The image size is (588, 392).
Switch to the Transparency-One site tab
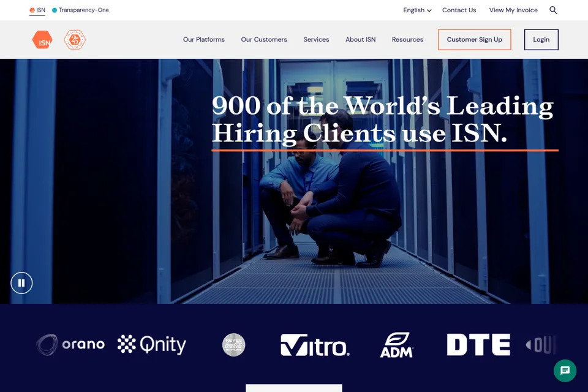coord(80,10)
